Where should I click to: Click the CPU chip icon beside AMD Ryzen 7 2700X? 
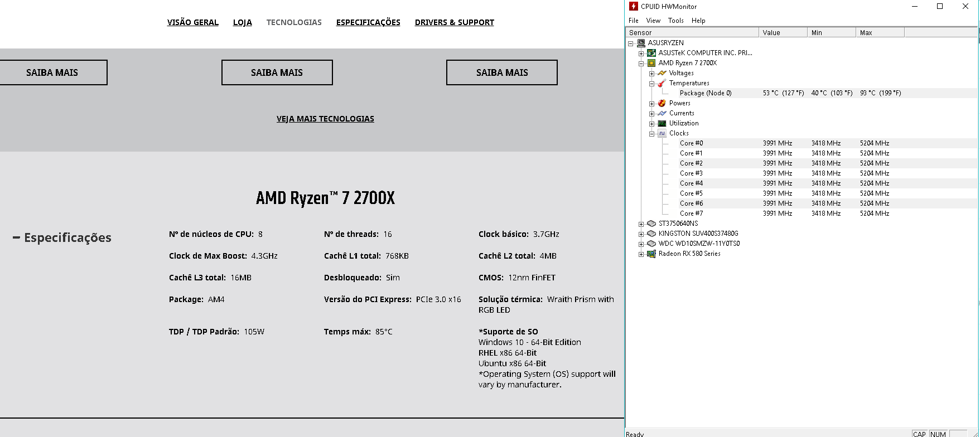coord(651,63)
